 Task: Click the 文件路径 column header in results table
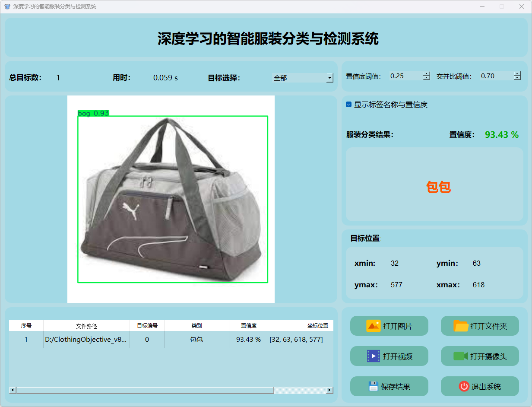click(x=86, y=326)
